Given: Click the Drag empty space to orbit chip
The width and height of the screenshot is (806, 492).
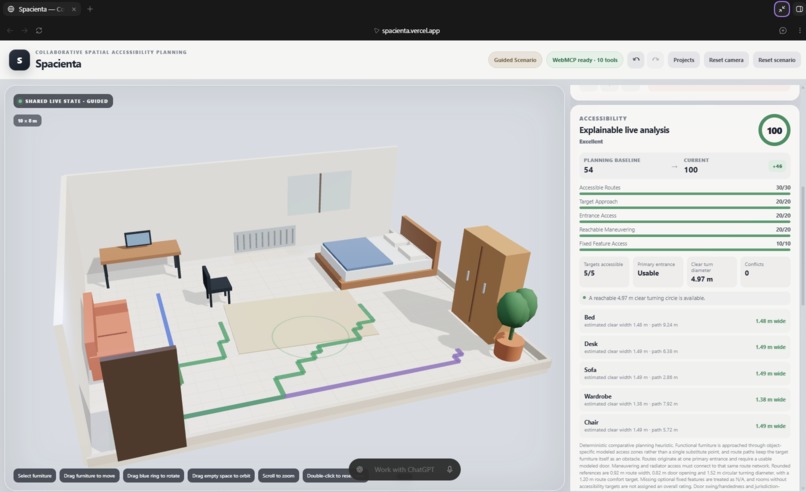Looking at the screenshot, I should point(221,476).
